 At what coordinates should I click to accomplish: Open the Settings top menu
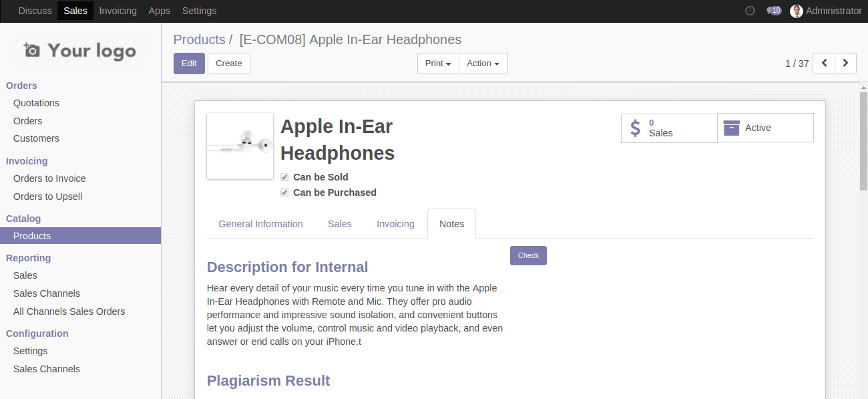[199, 11]
